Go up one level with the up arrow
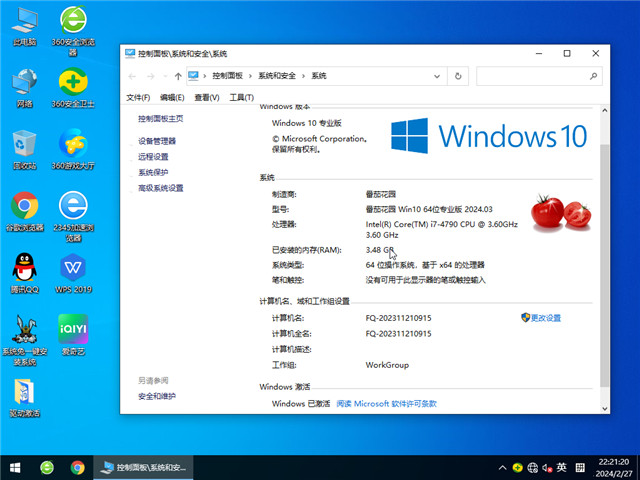Viewport: 640px width, 480px height. [178, 76]
